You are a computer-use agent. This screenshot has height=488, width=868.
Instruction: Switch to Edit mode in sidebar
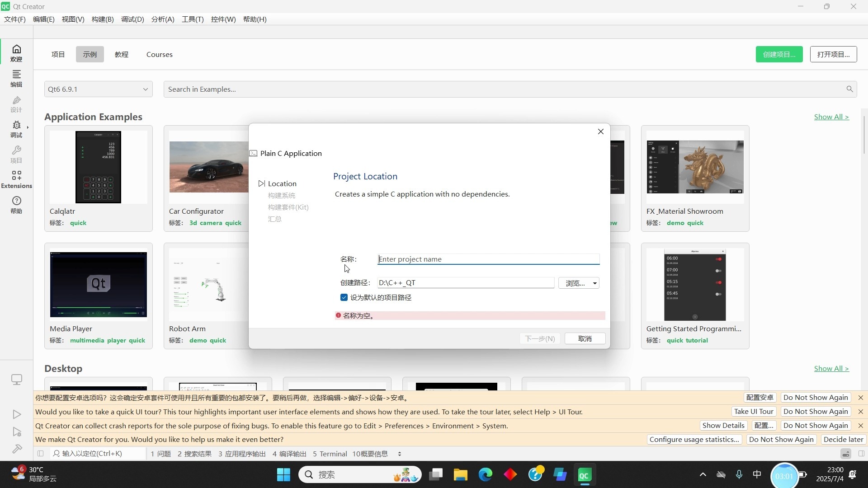click(x=16, y=78)
